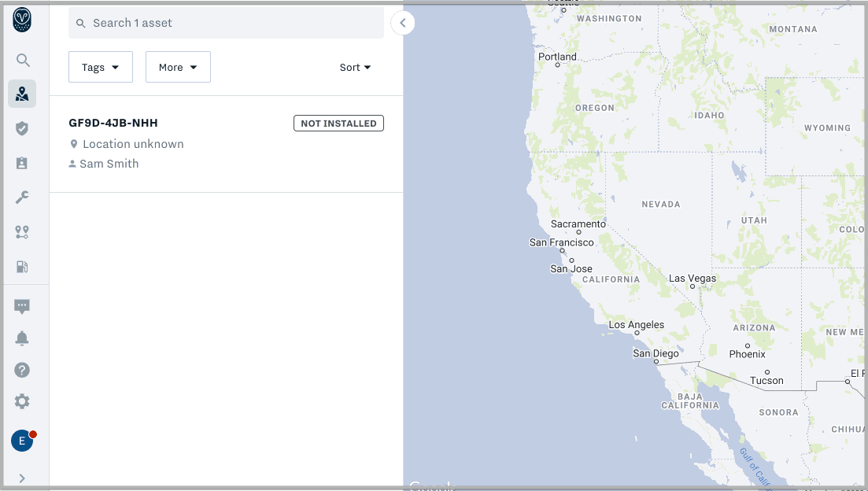Click the IDAHO state label
This screenshot has width=868, height=491.
point(710,116)
